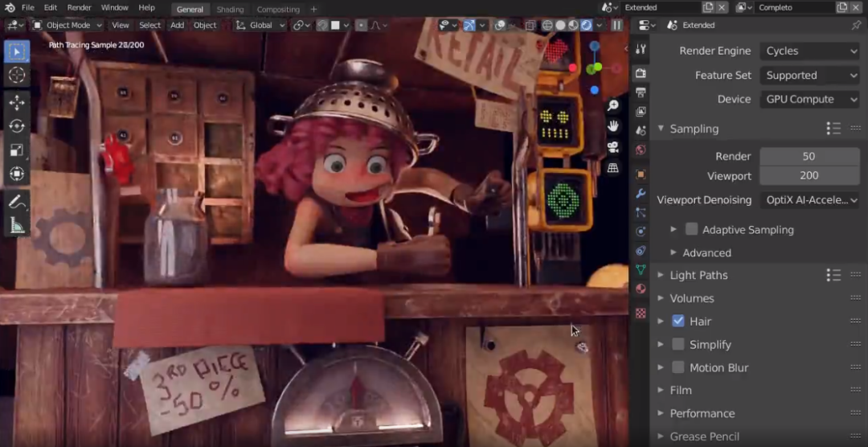Open the Scene properties tab
The height and width of the screenshot is (447, 868).
pos(641,131)
